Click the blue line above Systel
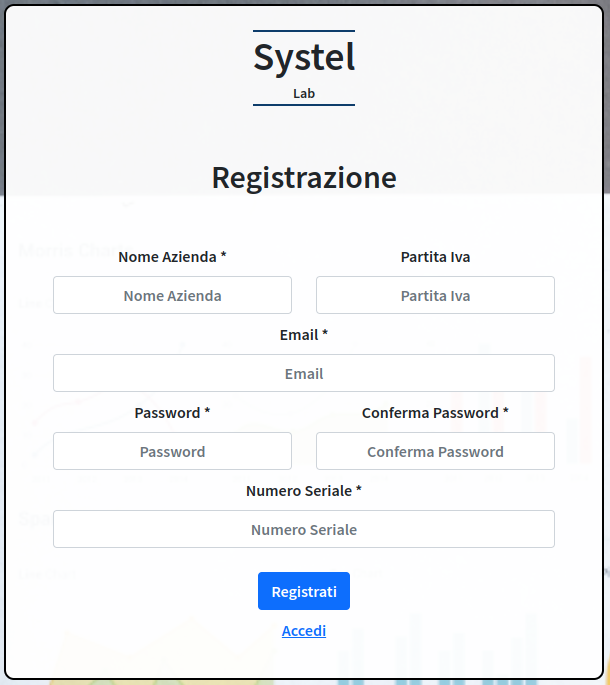Viewport: 610px width, 685px height. point(304,31)
